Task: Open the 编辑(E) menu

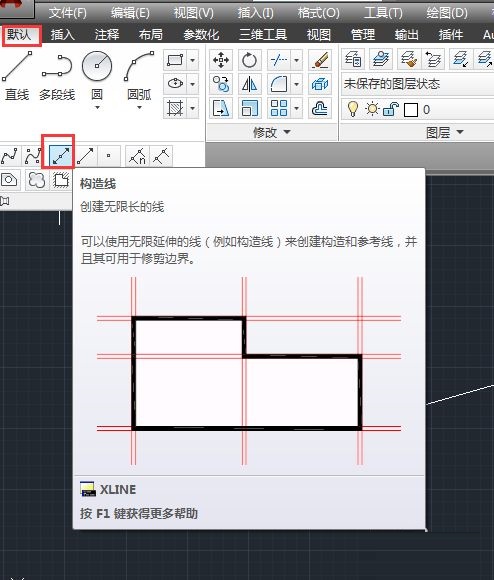Action: coord(130,13)
